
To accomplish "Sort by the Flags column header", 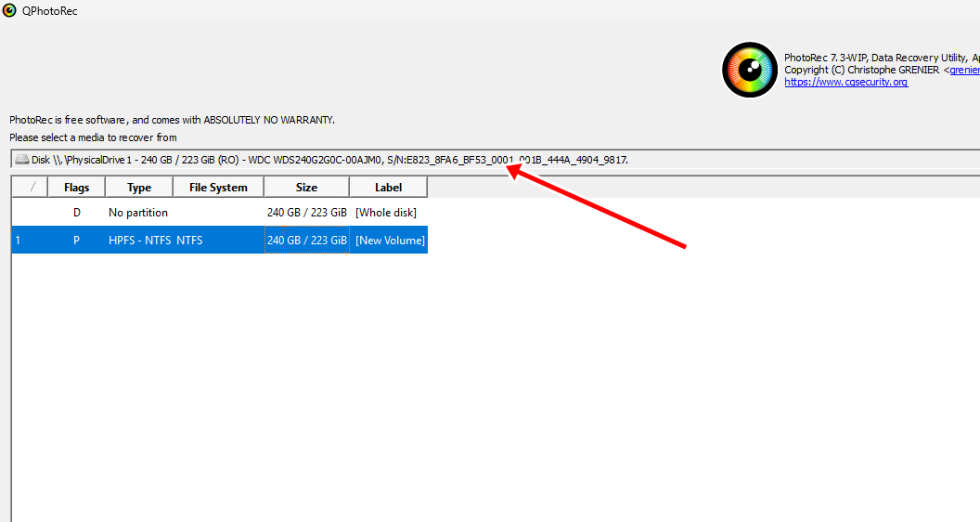I will point(76,187).
